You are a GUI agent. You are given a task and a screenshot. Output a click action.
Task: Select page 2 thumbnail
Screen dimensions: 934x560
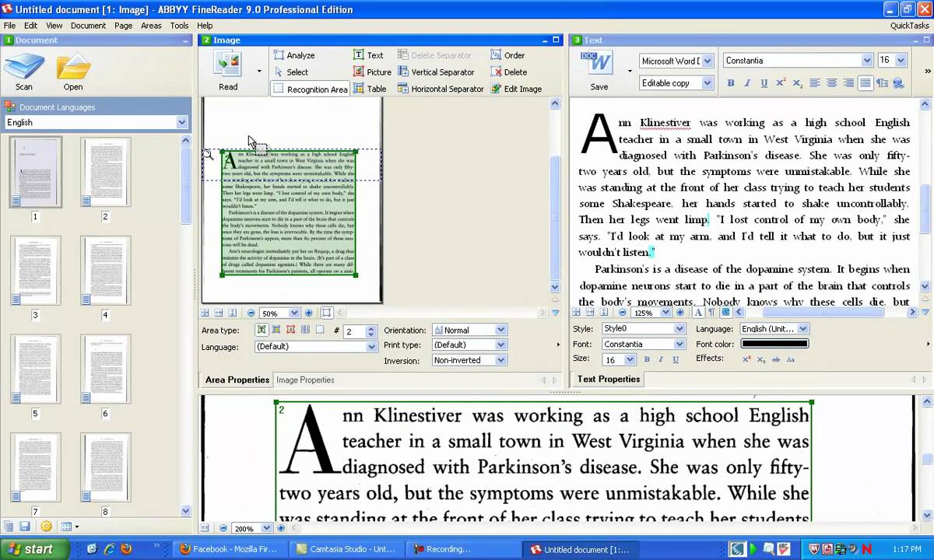[106, 173]
